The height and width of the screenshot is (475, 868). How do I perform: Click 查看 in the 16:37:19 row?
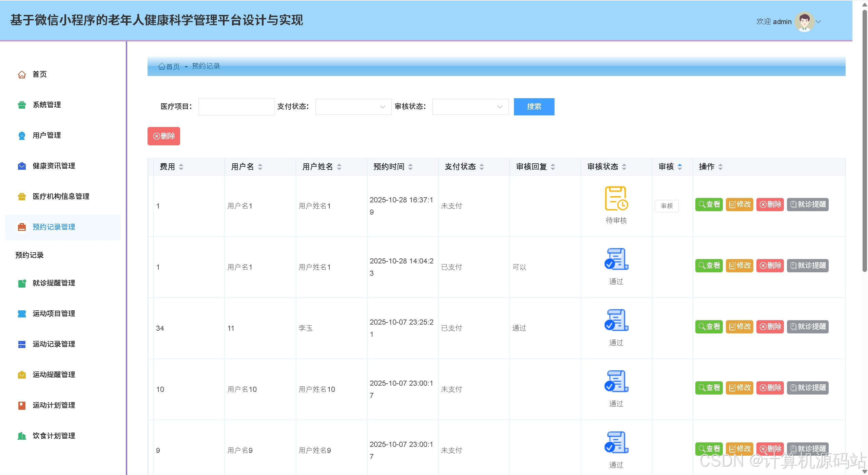point(709,204)
